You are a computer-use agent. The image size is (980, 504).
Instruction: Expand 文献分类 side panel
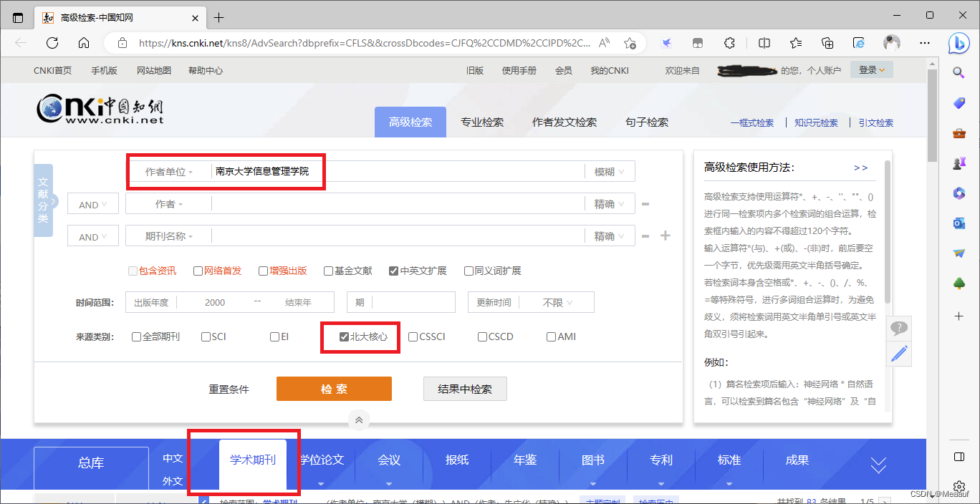pyautogui.click(x=44, y=200)
